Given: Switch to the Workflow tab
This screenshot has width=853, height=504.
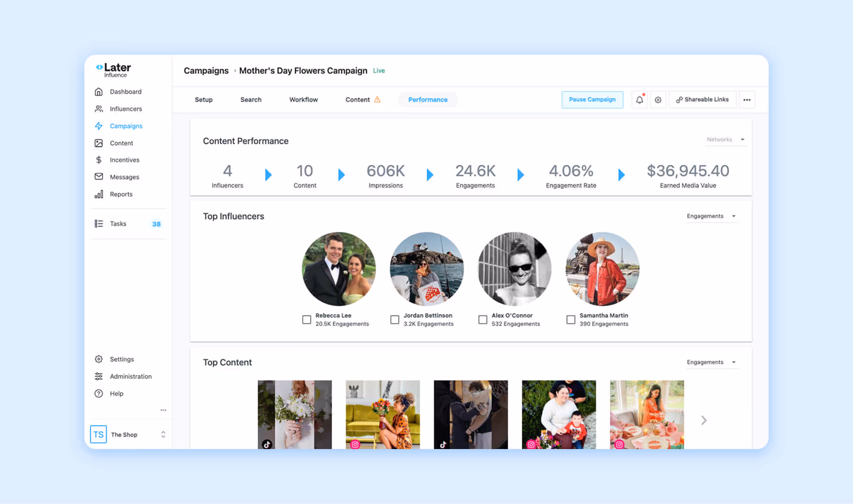Looking at the screenshot, I should [303, 99].
